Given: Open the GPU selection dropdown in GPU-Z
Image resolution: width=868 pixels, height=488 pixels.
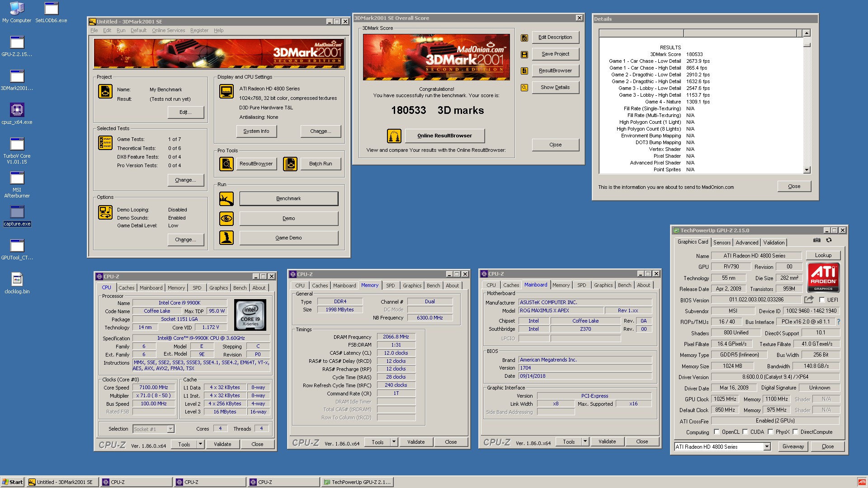Looking at the screenshot, I should click(x=767, y=446).
